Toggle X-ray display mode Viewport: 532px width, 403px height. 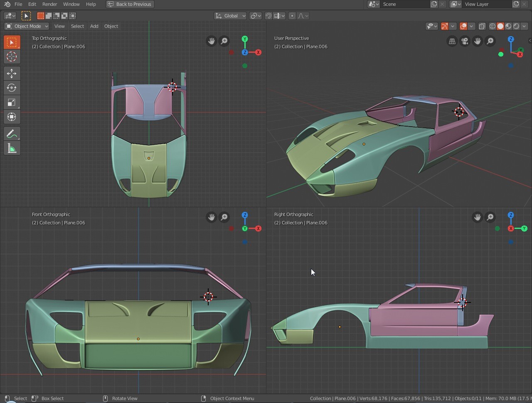point(482,26)
